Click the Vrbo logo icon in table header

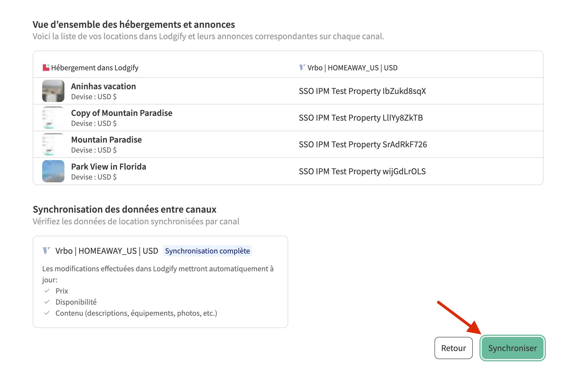302,68
